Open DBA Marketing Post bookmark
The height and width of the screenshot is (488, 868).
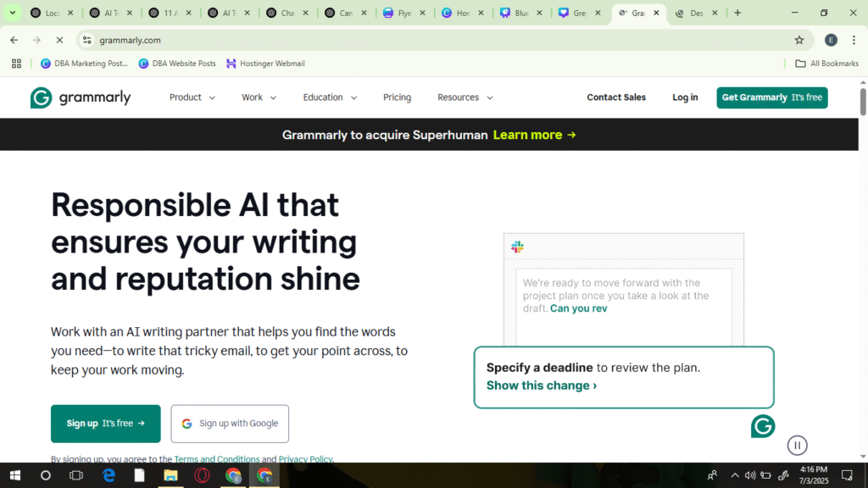(x=84, y=64)
